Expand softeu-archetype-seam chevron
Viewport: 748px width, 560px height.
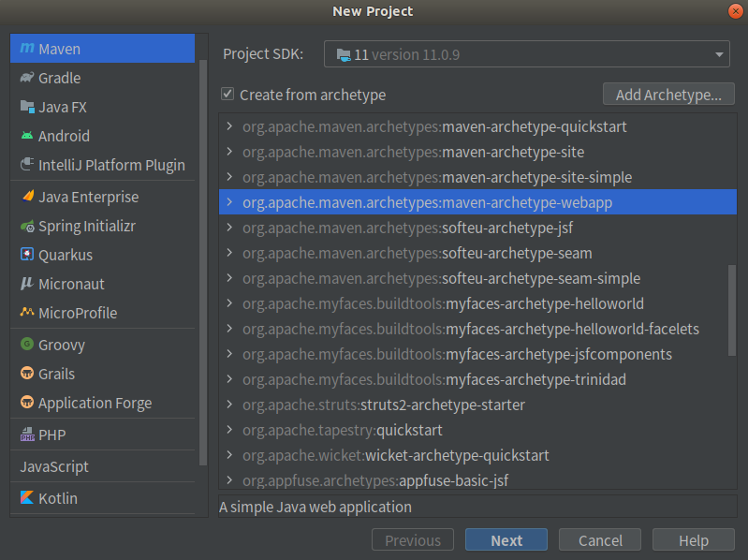coord(229,253)
